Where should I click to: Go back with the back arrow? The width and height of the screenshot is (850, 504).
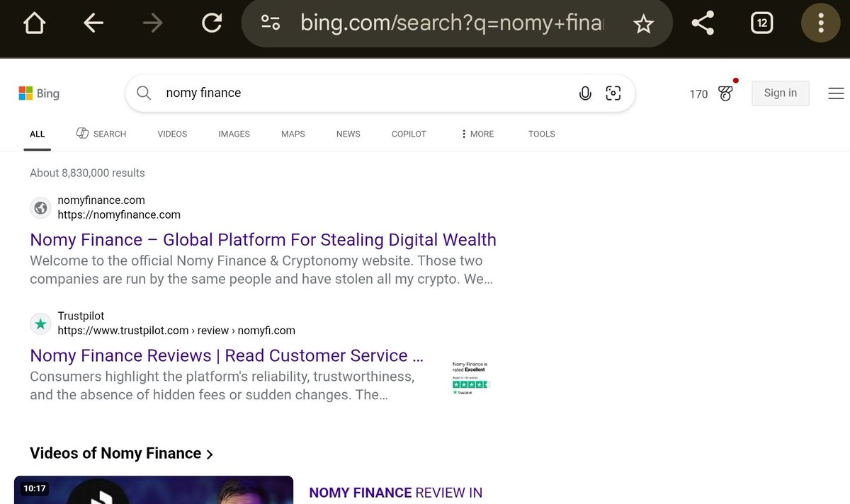[x=93, y=23]
